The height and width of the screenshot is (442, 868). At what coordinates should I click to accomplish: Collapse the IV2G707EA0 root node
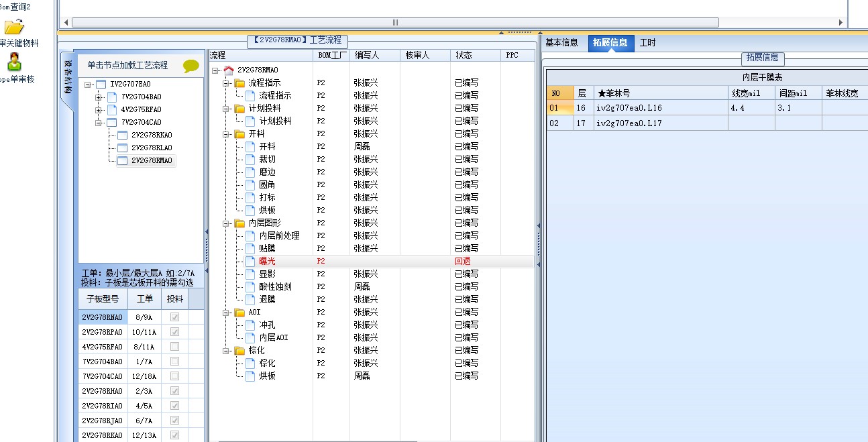[89, 85]
